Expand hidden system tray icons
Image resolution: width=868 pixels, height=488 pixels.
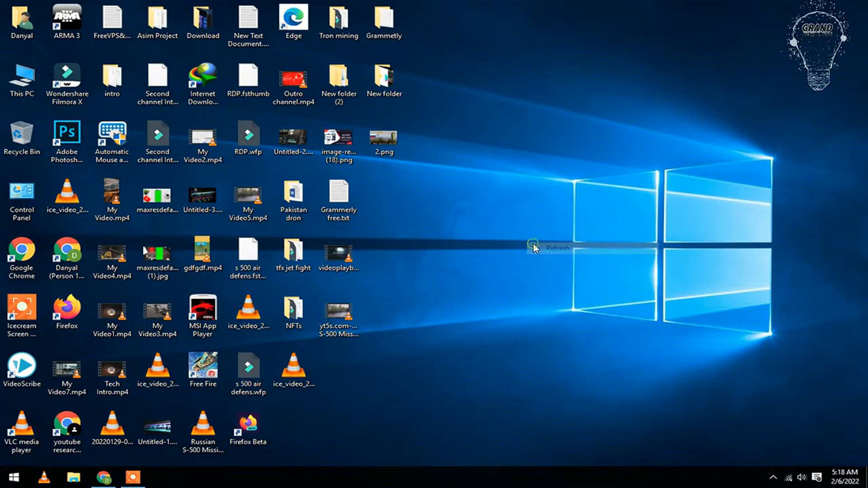pyautogui.click(x=773, y=477)
